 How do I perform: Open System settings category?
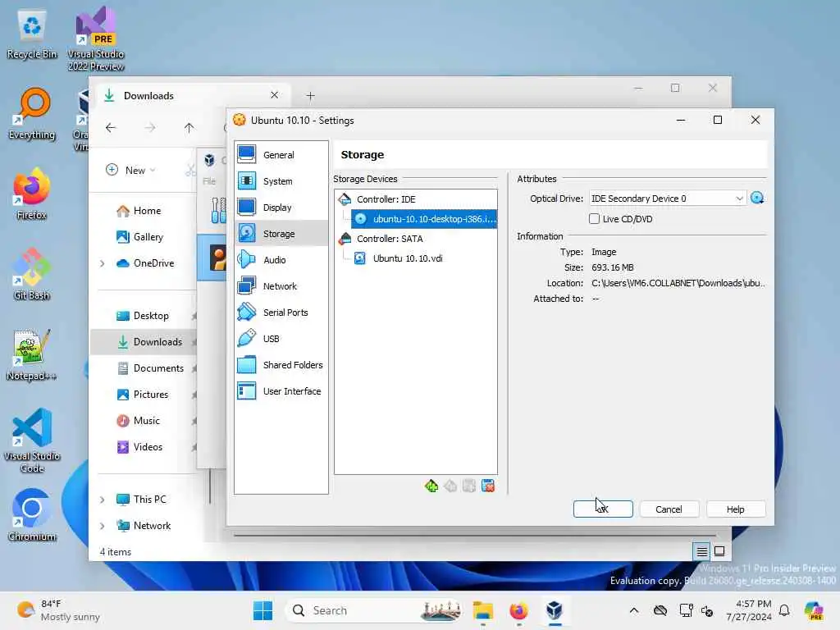point(281,181)
